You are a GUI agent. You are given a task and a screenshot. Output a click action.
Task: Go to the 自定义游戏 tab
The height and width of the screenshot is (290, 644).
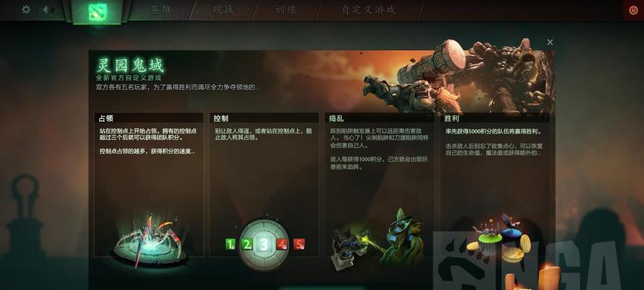tap(369, 10)
